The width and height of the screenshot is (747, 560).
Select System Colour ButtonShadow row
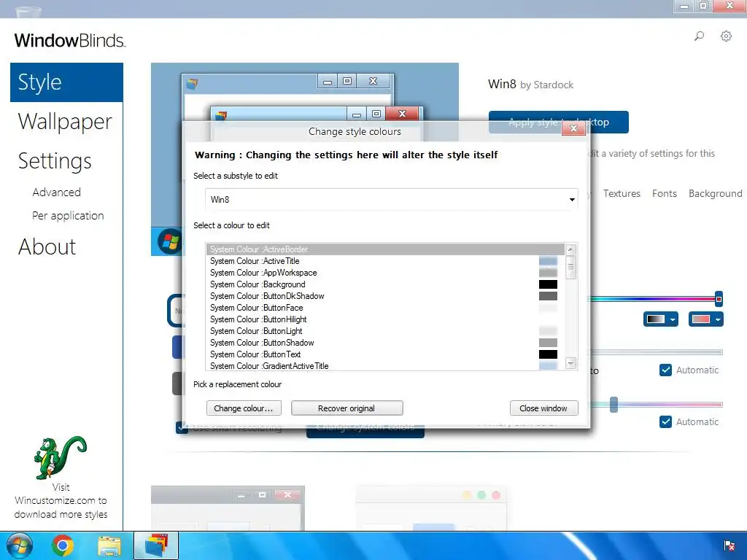385,343
